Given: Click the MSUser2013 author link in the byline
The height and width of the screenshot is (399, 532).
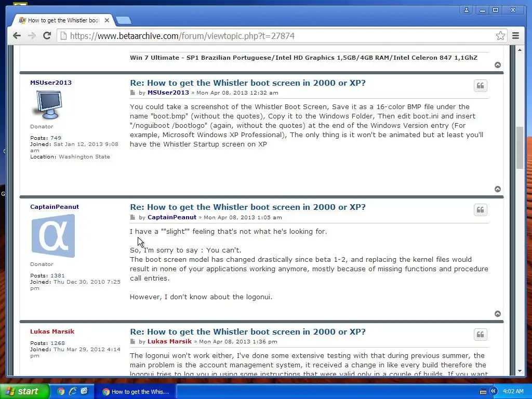Looking at the screenshot, I should click(x=168, y=92).
